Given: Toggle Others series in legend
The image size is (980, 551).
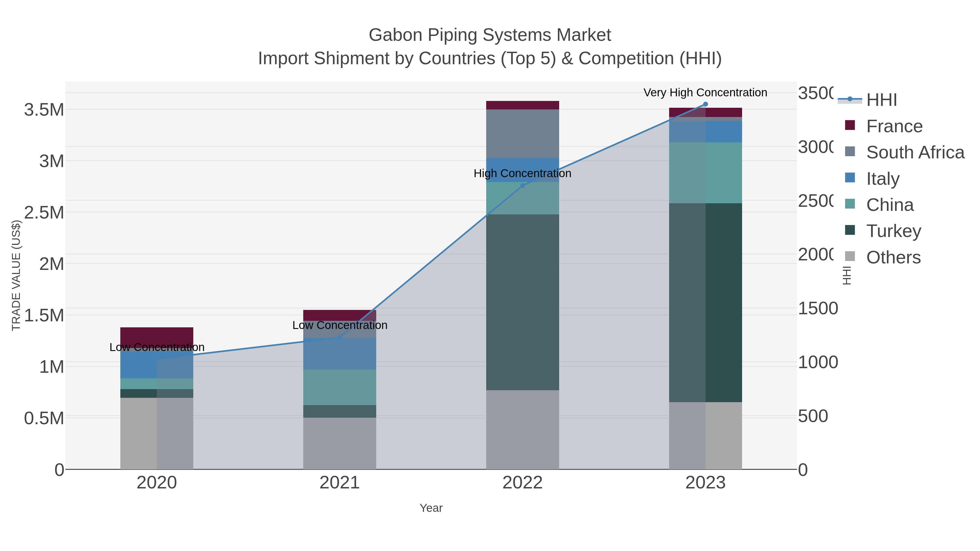Looking at the screenshot, I should tap(883, 257).
